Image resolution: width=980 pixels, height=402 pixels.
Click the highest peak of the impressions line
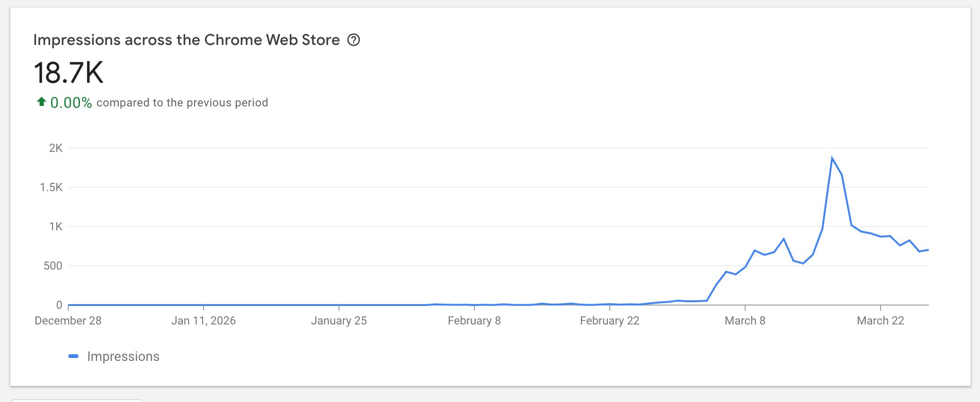pyautogui.click(x=832, y=158)
